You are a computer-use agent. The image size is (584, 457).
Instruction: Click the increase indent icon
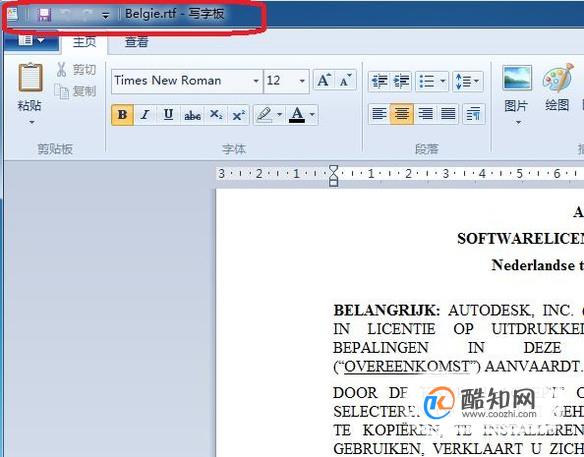(401, 81)
